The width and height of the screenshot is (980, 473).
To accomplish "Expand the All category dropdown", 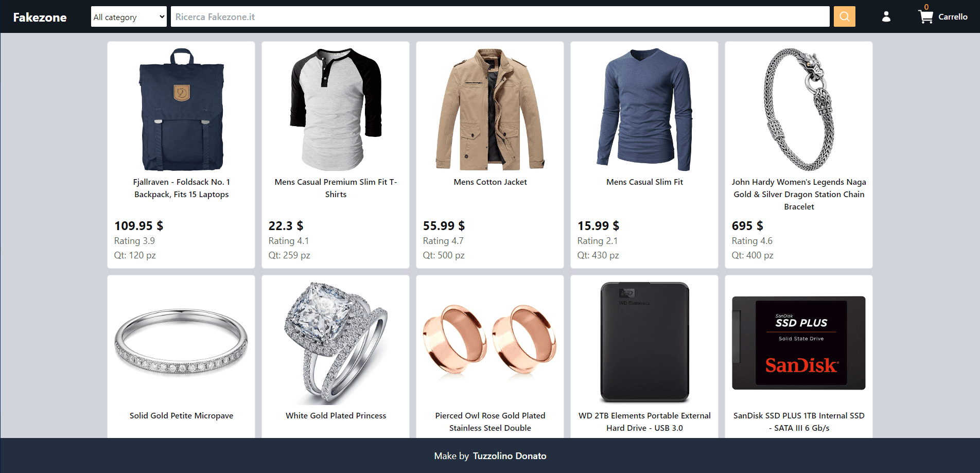I will click(129, 16).
